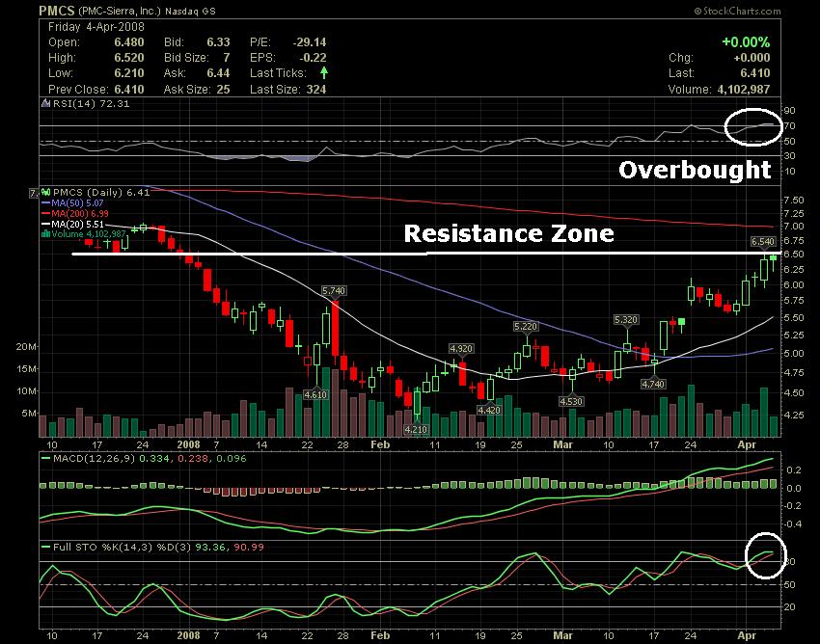820x644 pixels.
Task: Click the company name (PMC-Sierra, Inc.)
Action: click(x=120, y=11)
